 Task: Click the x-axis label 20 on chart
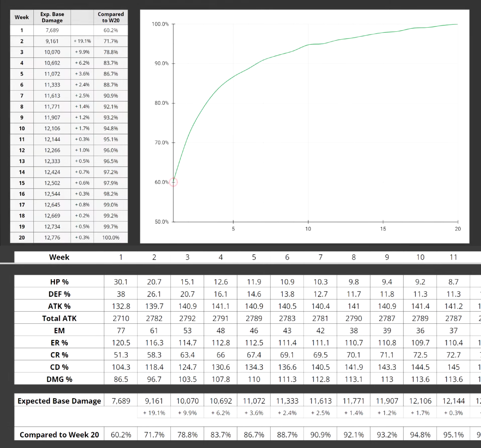point(458,229)
